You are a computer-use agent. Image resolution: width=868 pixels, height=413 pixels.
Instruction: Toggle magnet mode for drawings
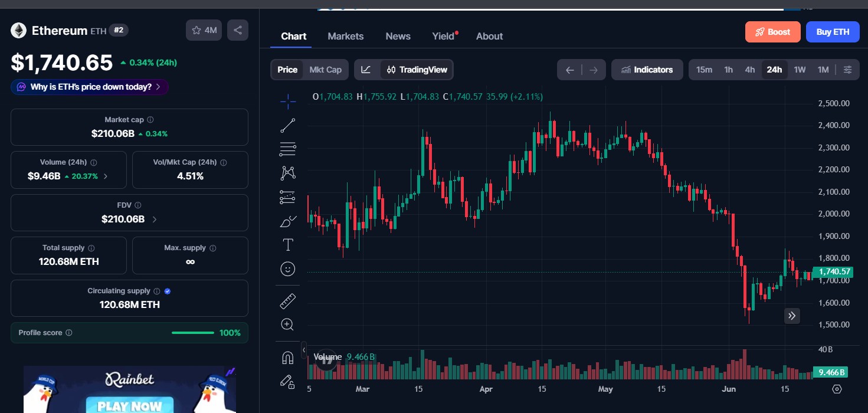[x=288, y=358]
